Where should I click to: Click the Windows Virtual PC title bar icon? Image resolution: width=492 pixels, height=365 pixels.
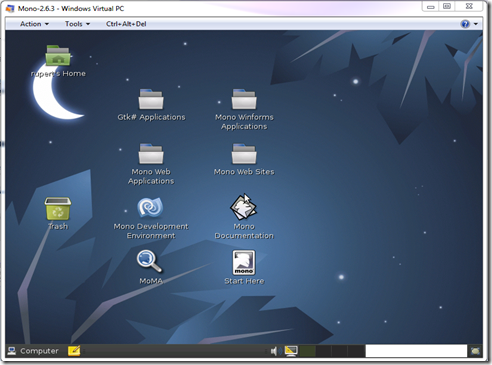tap(10, 8)
